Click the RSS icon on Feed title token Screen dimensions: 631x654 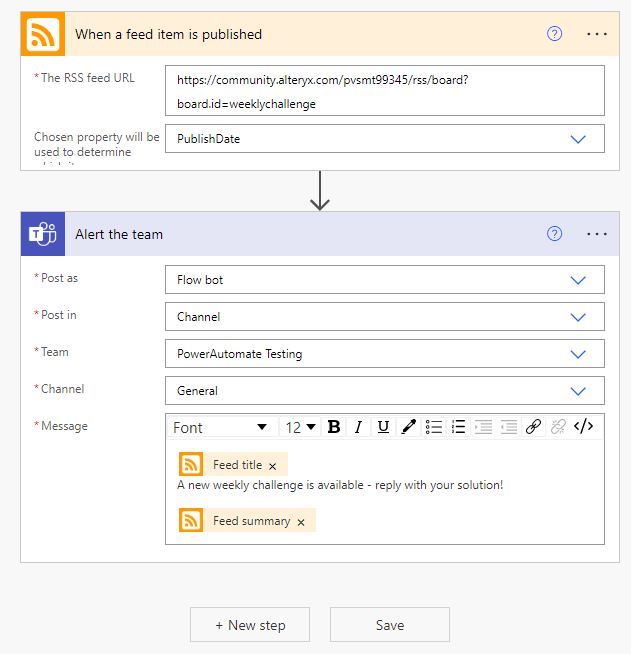pos(191,464)
